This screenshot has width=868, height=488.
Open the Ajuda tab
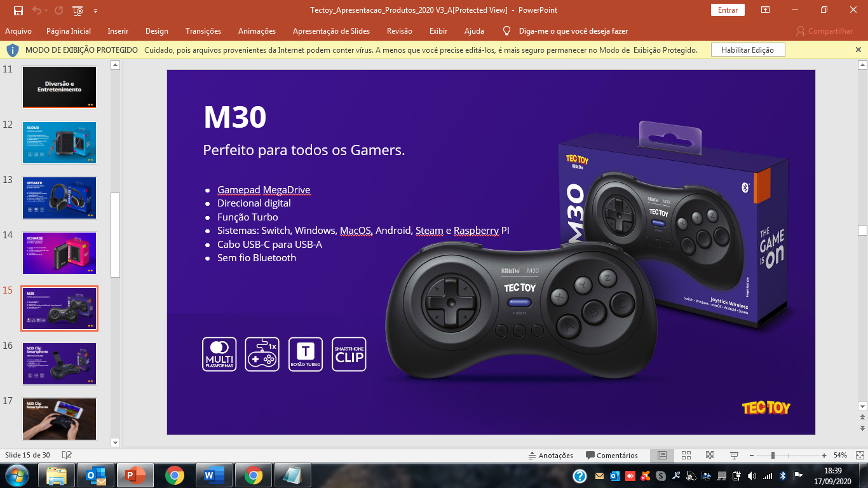pos(474,30)
